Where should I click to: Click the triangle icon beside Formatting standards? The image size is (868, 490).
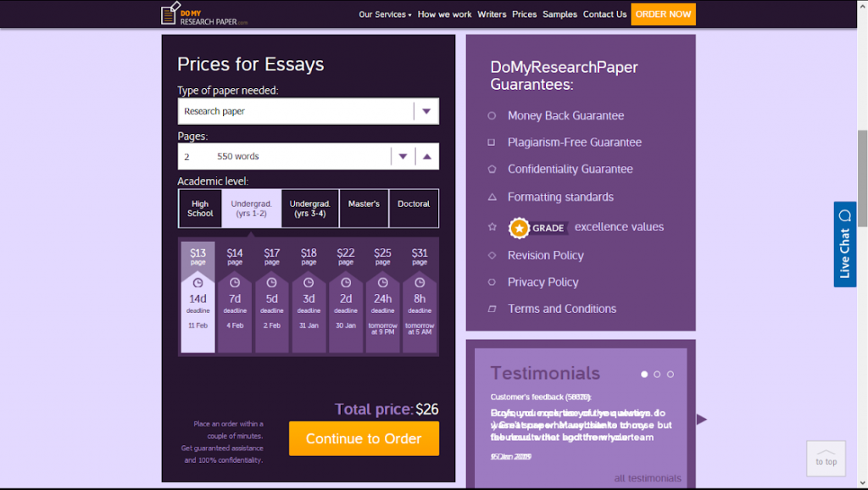492,198
